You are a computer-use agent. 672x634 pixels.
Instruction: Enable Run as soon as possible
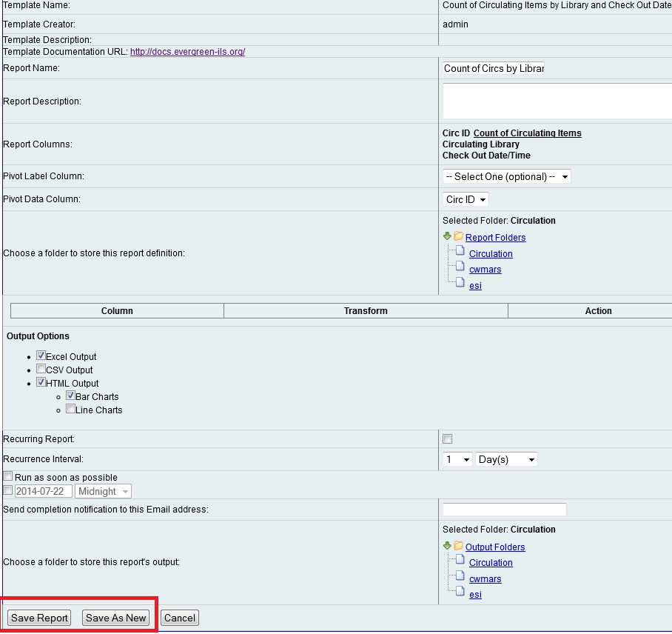(x=8, y=478)
